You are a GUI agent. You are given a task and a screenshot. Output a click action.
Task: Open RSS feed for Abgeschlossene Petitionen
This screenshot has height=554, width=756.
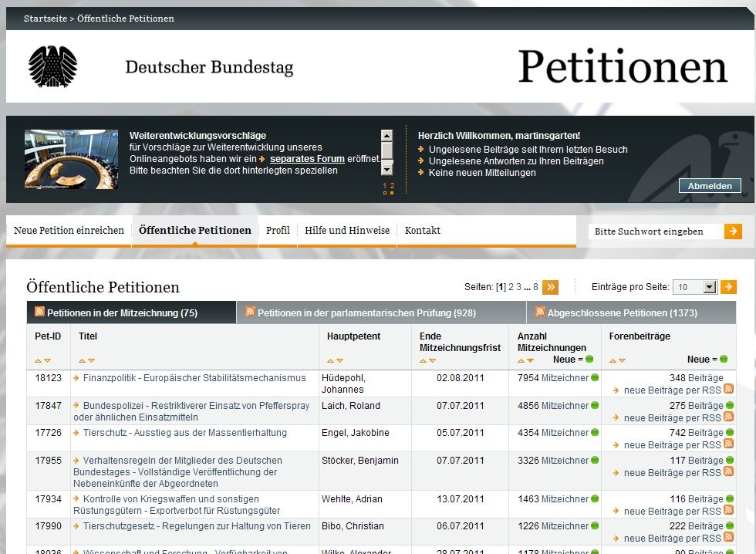point(540,312)
